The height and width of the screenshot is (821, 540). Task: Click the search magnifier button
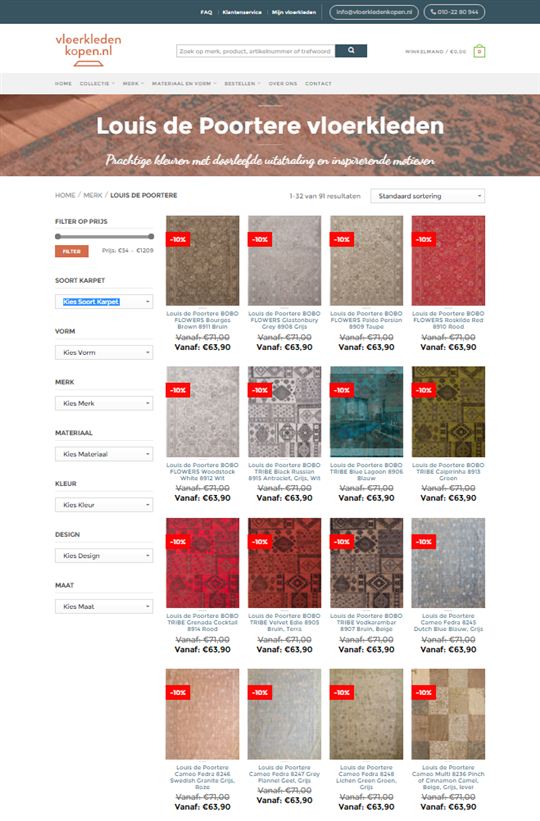tap(351, 51)
